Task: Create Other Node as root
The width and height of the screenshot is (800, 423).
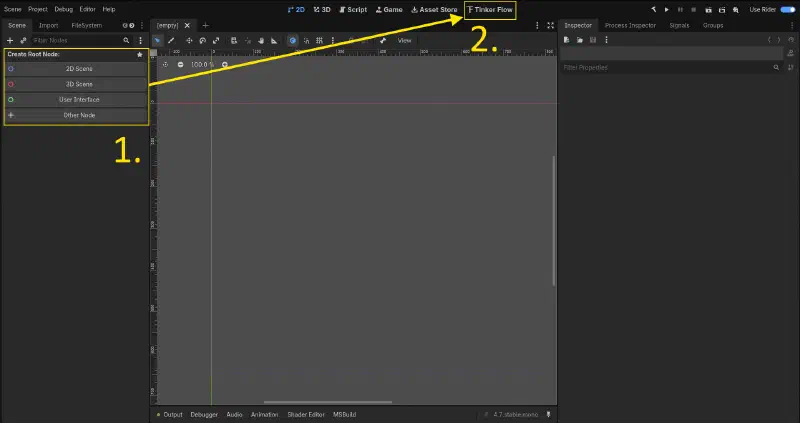Action: [x=77, y=115]
